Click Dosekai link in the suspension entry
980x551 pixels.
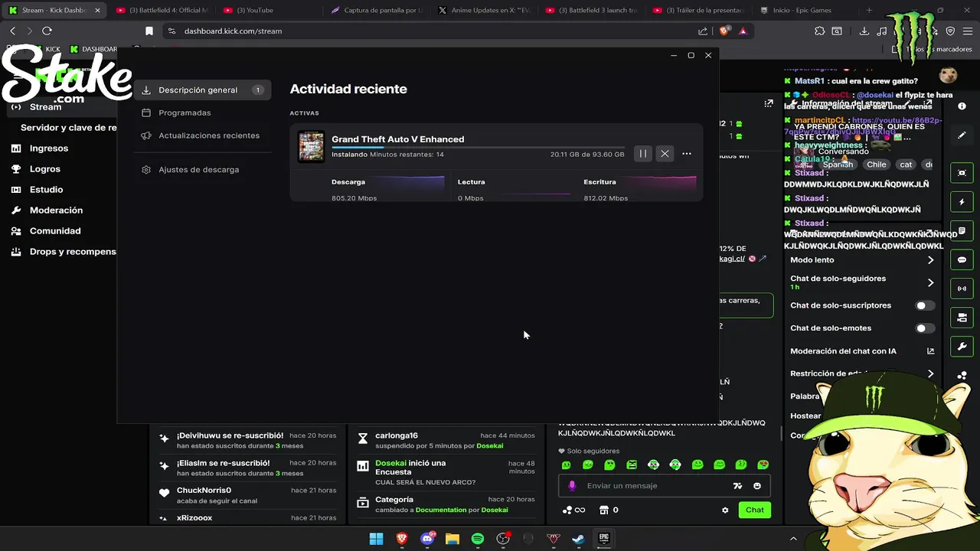[490, 446]
